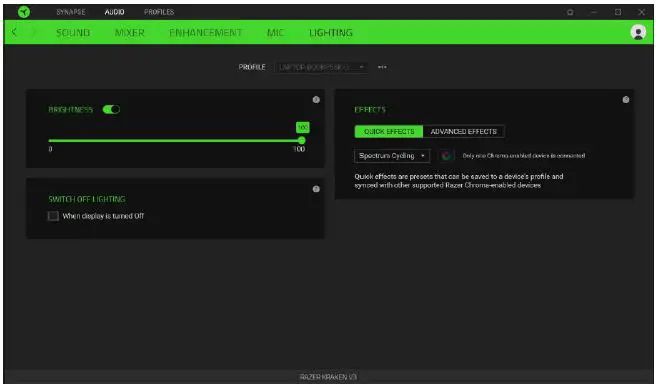
Task: Open the Mixer tab
Action: click(x=129, y=32)
